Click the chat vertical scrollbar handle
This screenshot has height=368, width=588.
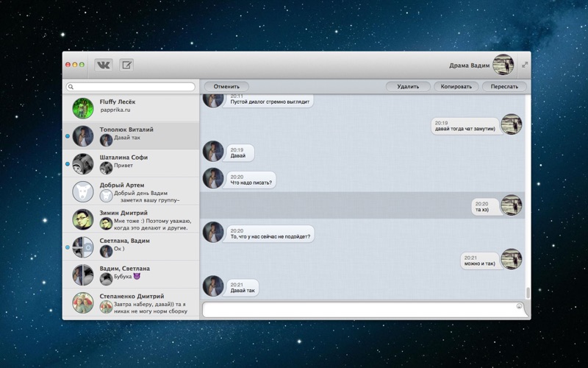(x=528, y=293)
